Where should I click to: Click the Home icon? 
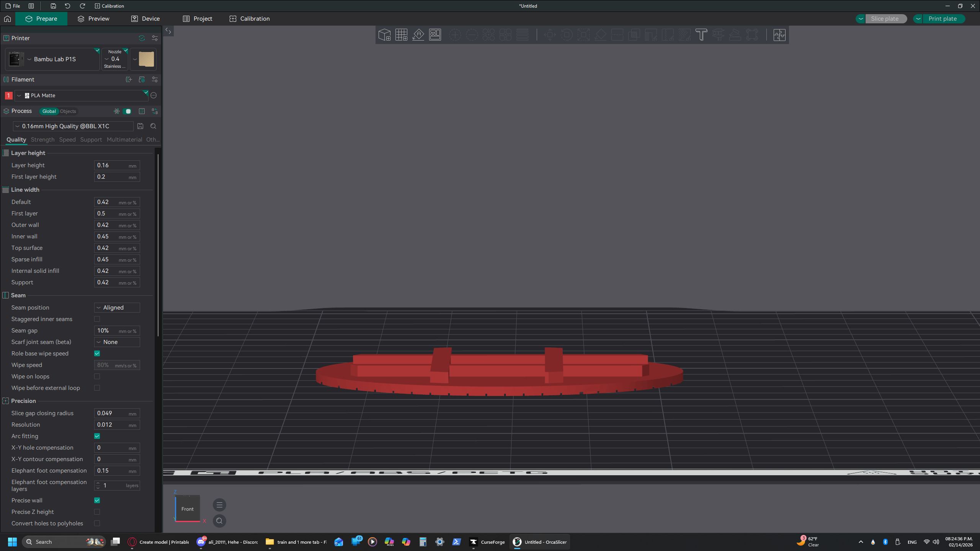[7, 19]
